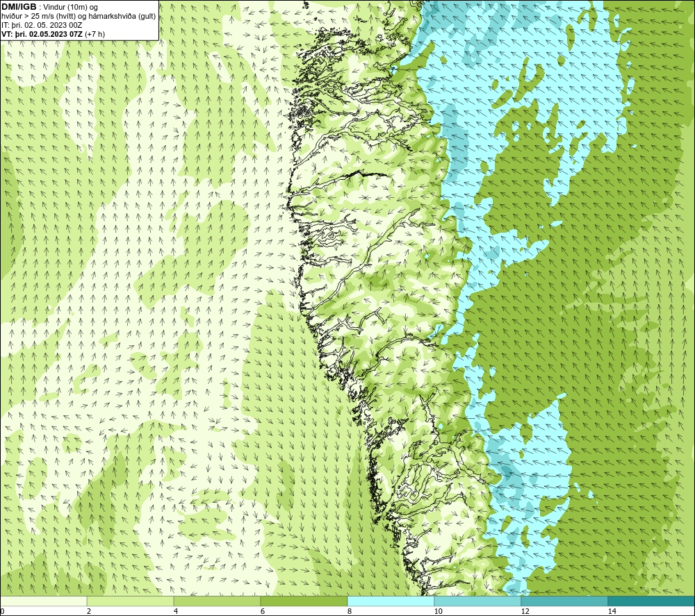
Task: Click the darkest teal swatch above 14
Action: coord(652,601)
